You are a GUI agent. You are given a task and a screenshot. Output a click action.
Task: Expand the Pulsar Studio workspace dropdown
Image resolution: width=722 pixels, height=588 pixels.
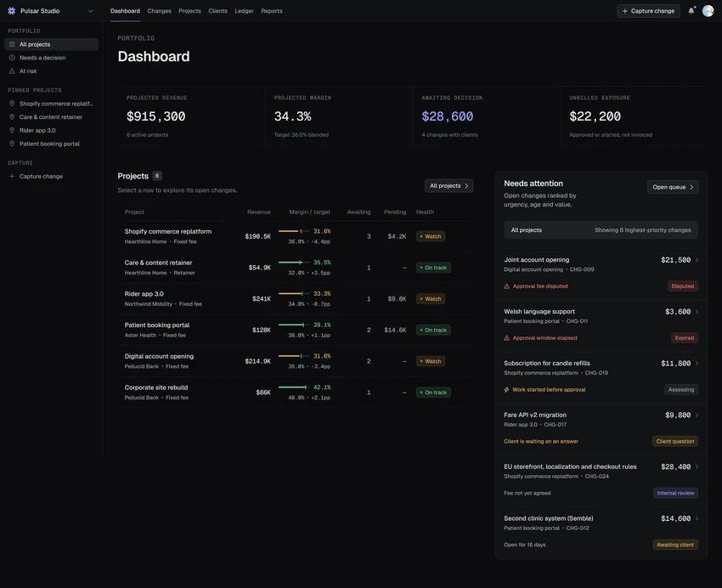pyautogui.click(x=90, y=11)
